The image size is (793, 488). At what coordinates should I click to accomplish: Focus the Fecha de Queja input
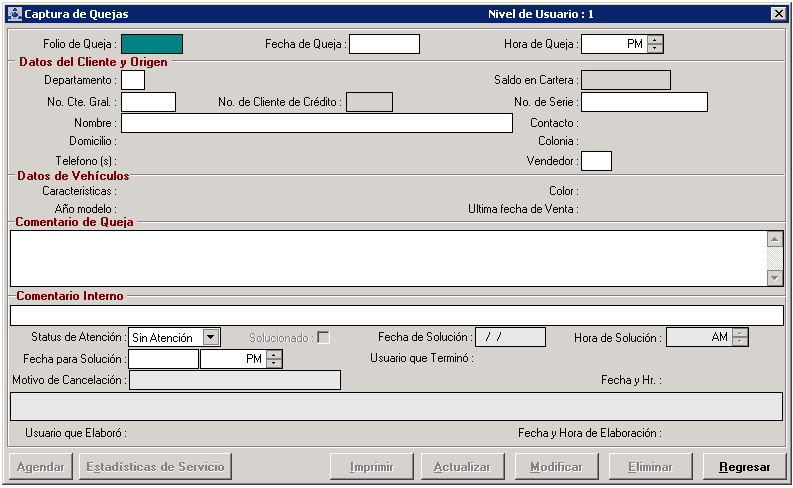384,44
